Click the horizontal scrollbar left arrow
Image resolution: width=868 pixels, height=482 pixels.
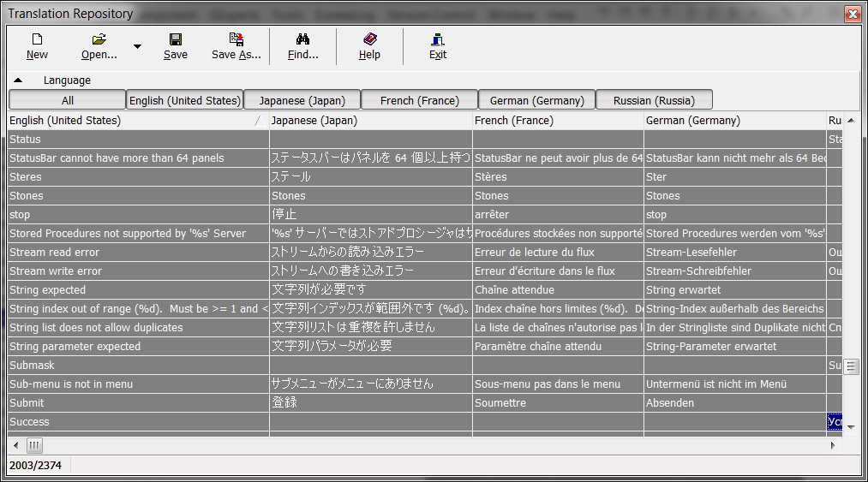coord(16,445)
